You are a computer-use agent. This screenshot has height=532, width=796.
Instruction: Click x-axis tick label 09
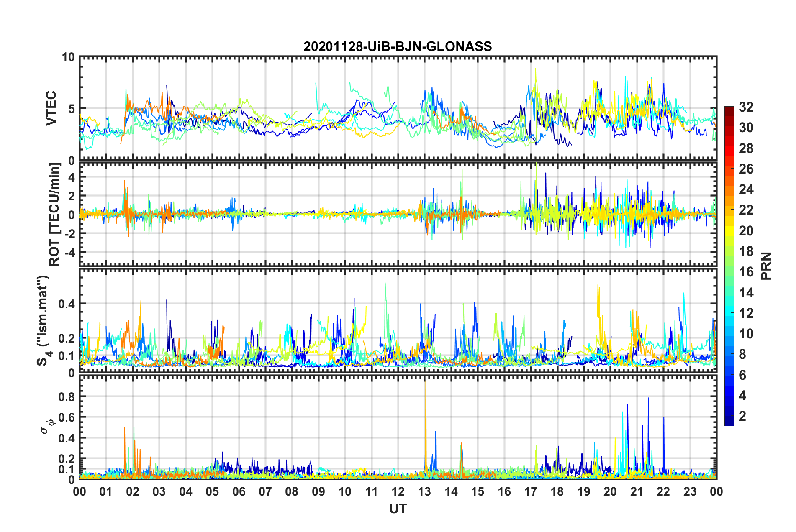tap(318, 491)
